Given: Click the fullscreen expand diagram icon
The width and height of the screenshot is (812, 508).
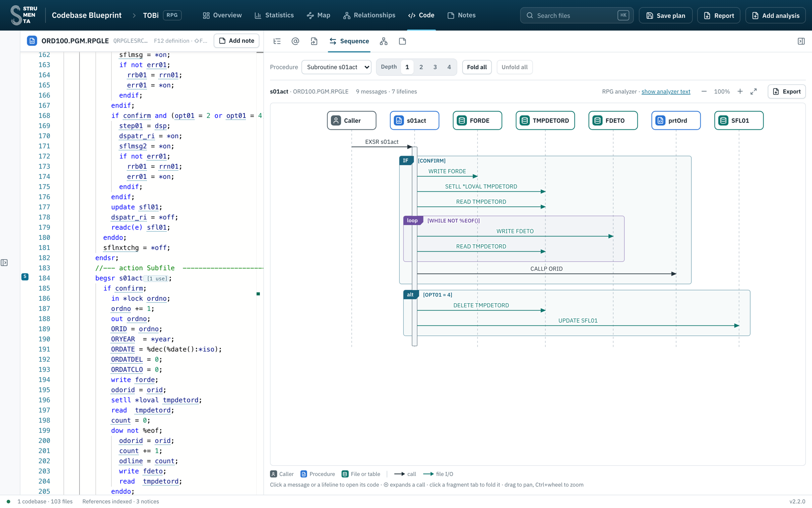Looking at the screenshot, I should coord(754,91).
